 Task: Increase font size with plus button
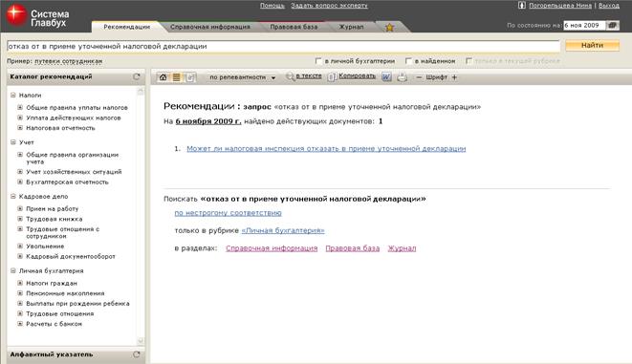[454, 77]
